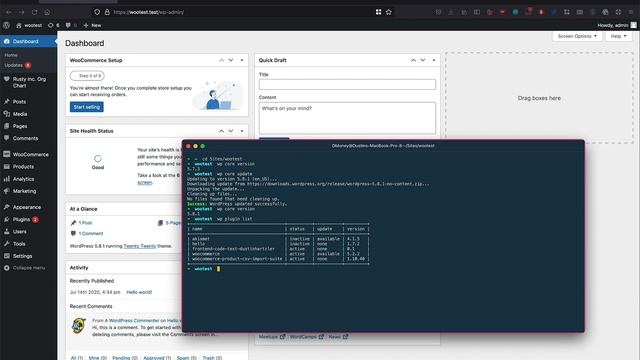Click the Quick Draft Title field
This screenshot has height=360, width=640.
347,84
